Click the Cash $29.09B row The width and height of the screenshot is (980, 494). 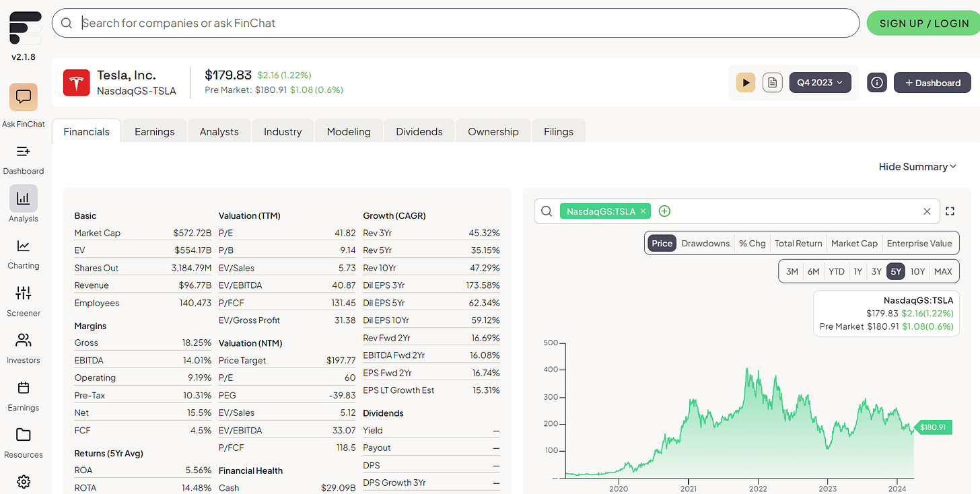pyautogui.click(x=287, y=488)
